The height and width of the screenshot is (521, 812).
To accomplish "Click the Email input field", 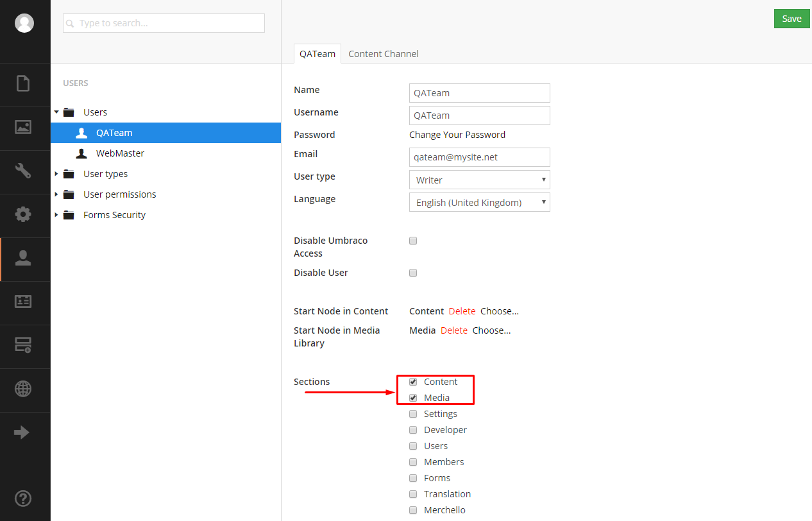I will (x=479, y=157).
